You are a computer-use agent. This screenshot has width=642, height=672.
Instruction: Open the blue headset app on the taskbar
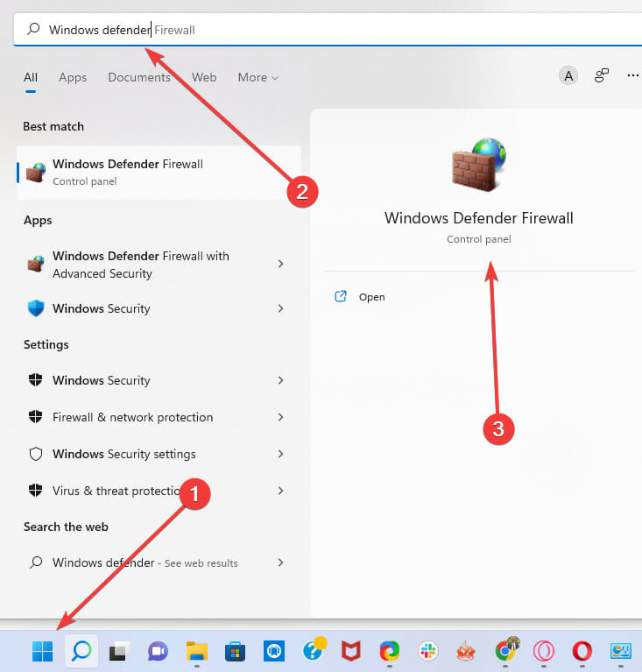tap(274, 652)
